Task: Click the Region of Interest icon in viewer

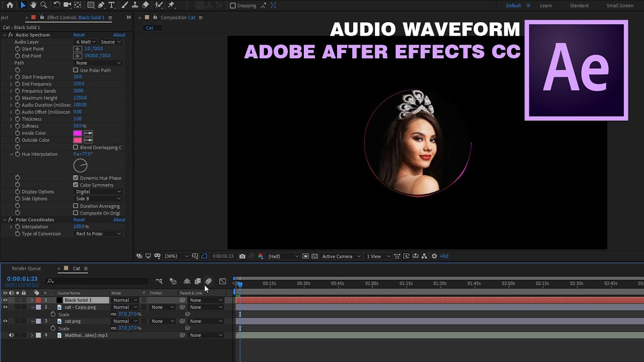Action: tap(305, 256)
